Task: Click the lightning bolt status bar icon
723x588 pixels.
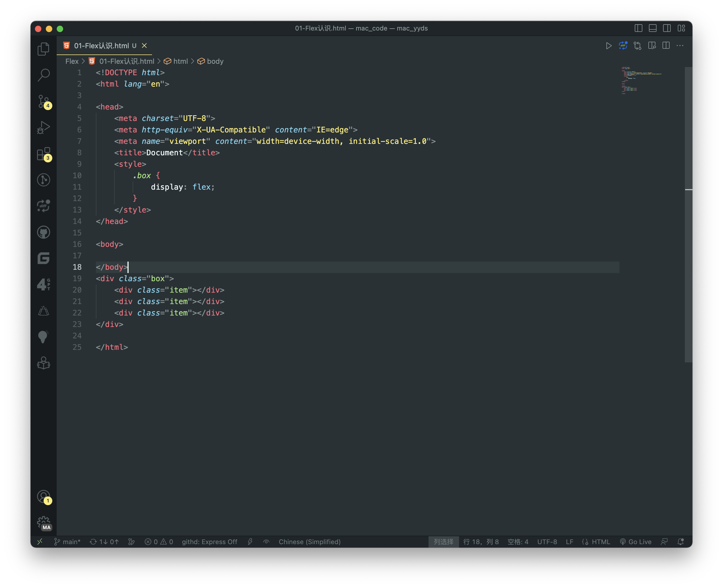Action: (250, 542)
